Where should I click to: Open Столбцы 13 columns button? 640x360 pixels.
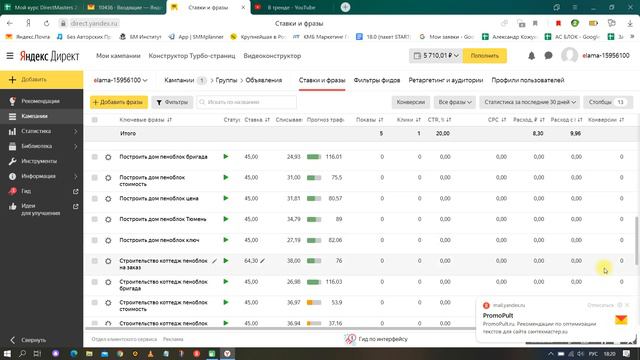(608, 102)
